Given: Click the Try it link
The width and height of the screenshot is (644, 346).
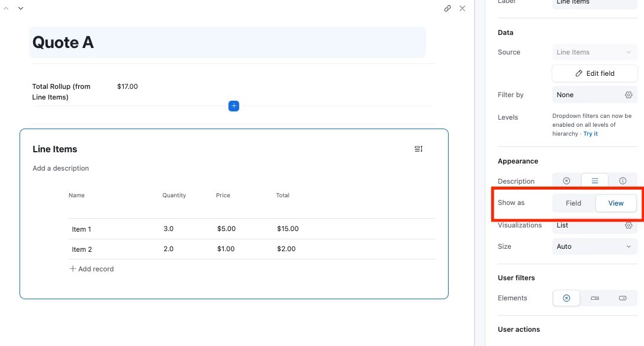Looking at the screenshot, I should pyautogui.click(x=591, y=133).
